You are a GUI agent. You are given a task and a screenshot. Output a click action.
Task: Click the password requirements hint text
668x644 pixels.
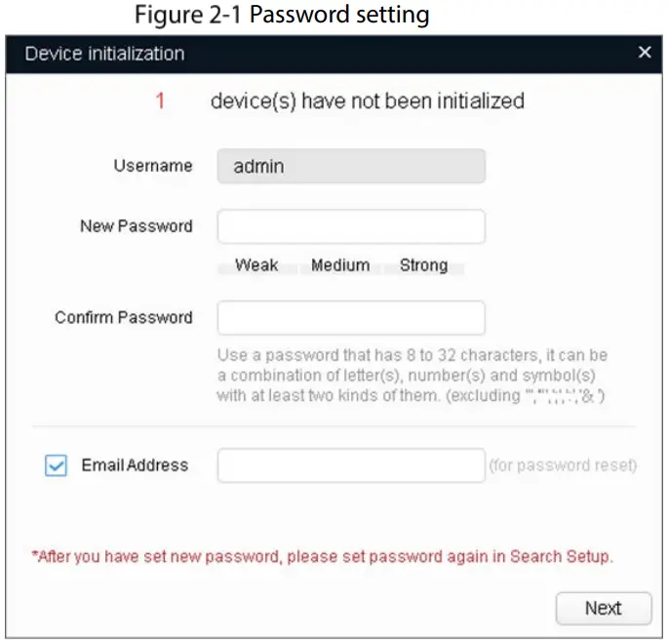pos(413,377)
